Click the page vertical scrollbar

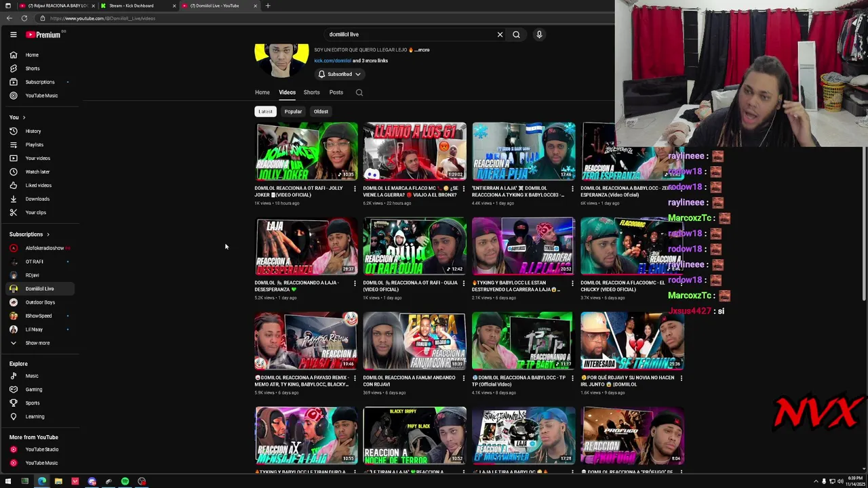pyautogui.click(x=863, y=224)
